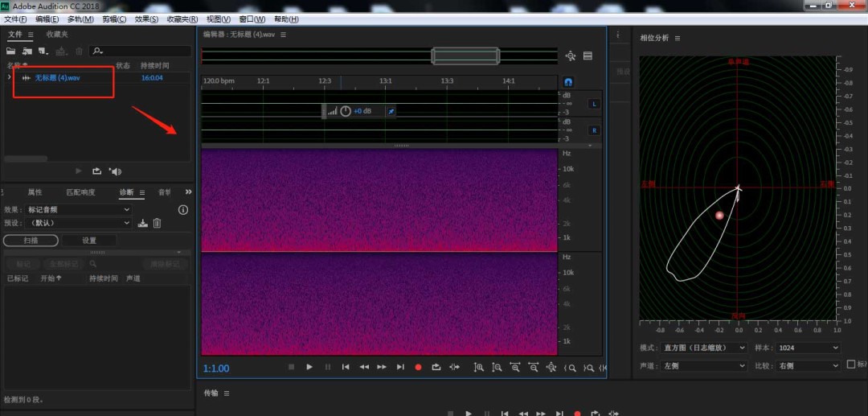Open the 效果 menu in menu bar
The image size is (868, 416).
pos(146,19)
